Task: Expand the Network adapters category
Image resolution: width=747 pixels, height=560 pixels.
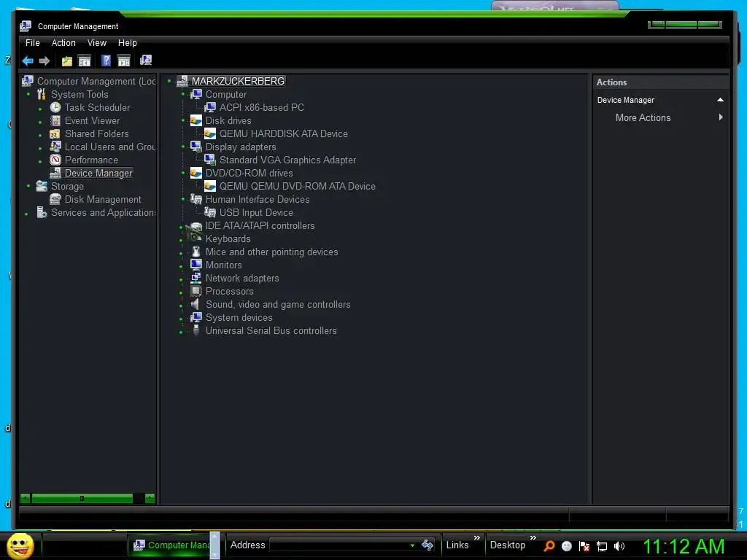Action: (x=181, y=279)
